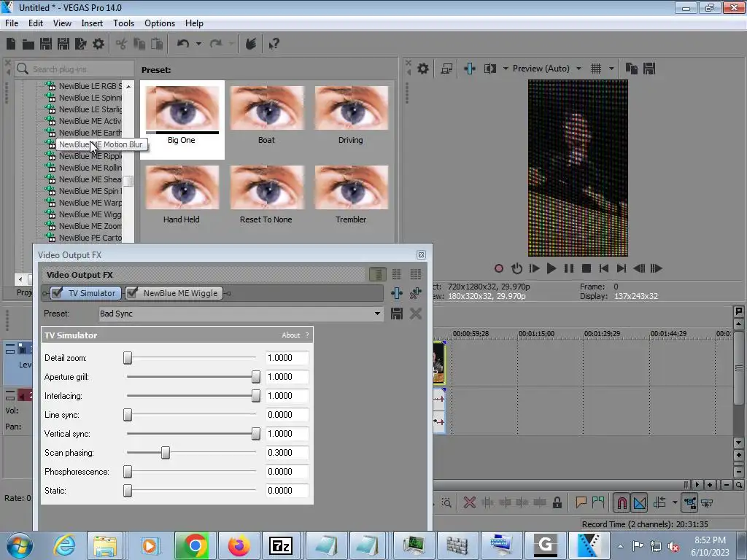
Task: Open a project with the folder icon
Action: point(28,44)
